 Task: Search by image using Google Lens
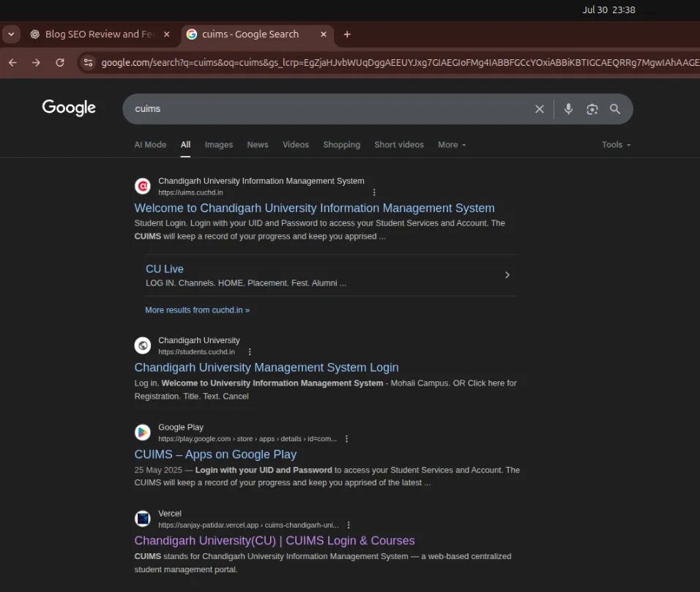592,109
